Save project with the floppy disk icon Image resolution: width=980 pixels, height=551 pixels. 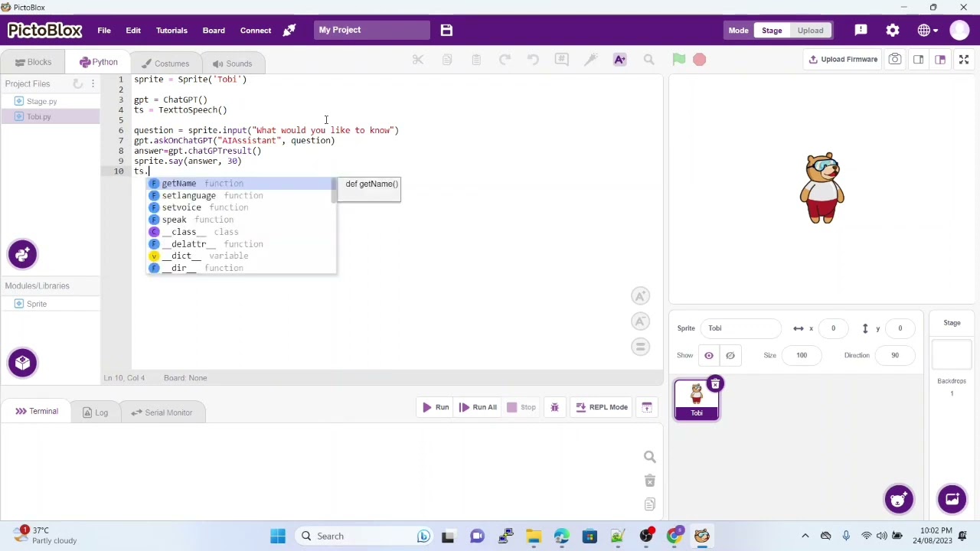click(446, 30)
